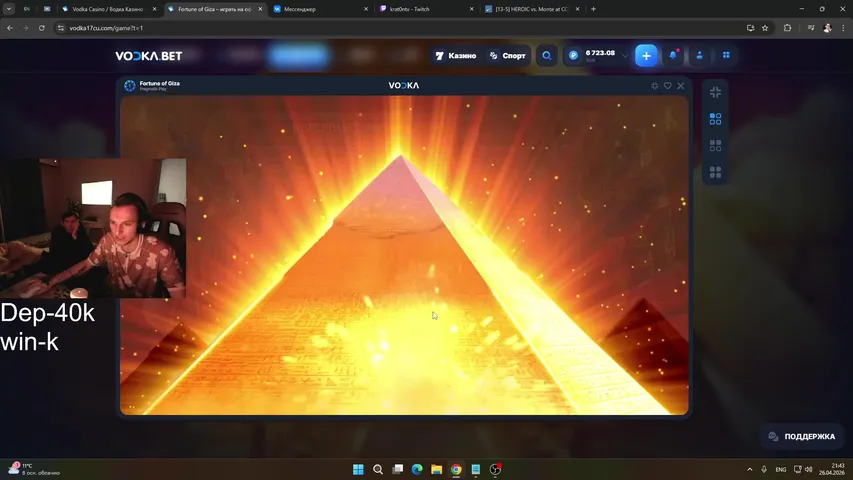Open the browser extensions puzzle icon
The height and width of the screenshot is (480, 853).
(787, 28)
